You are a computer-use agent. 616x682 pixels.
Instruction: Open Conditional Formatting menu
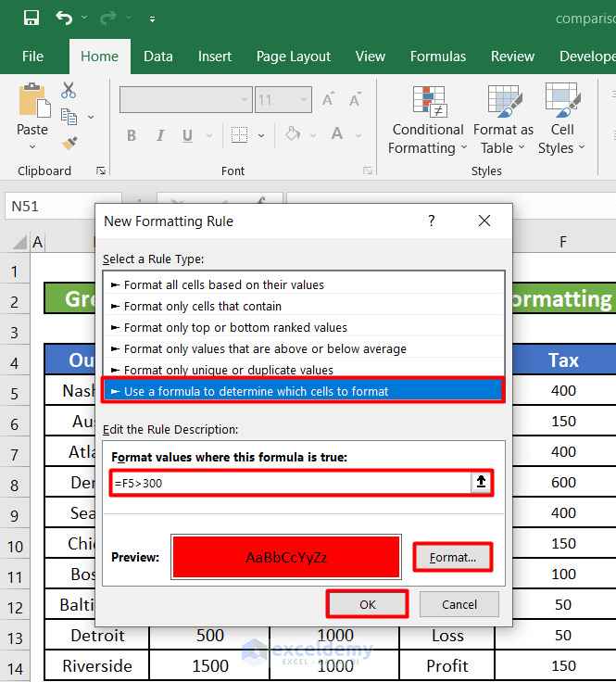coord(427,120)
